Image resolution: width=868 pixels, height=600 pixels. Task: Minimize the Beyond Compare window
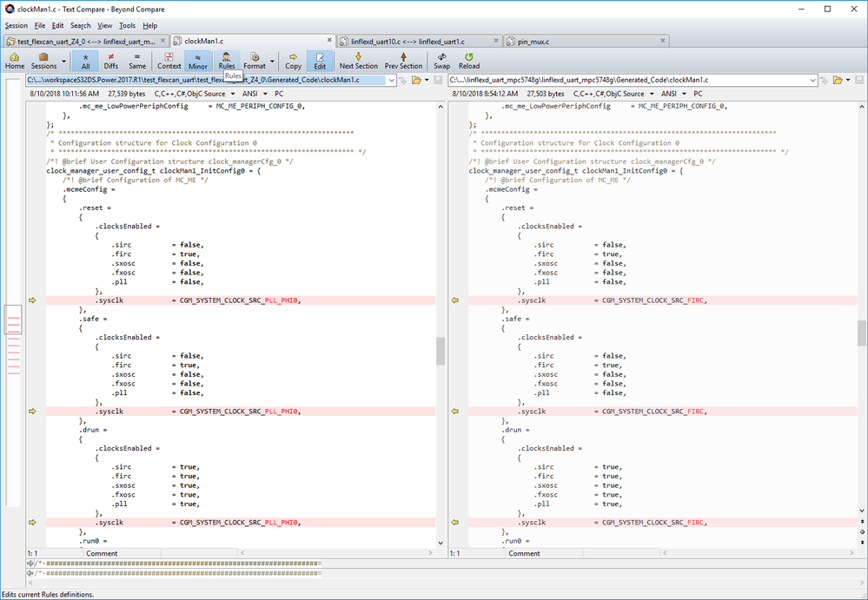802,9
